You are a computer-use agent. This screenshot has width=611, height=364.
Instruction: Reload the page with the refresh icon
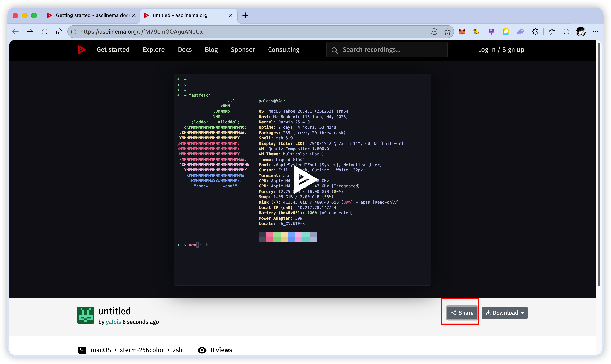(45, 32)
